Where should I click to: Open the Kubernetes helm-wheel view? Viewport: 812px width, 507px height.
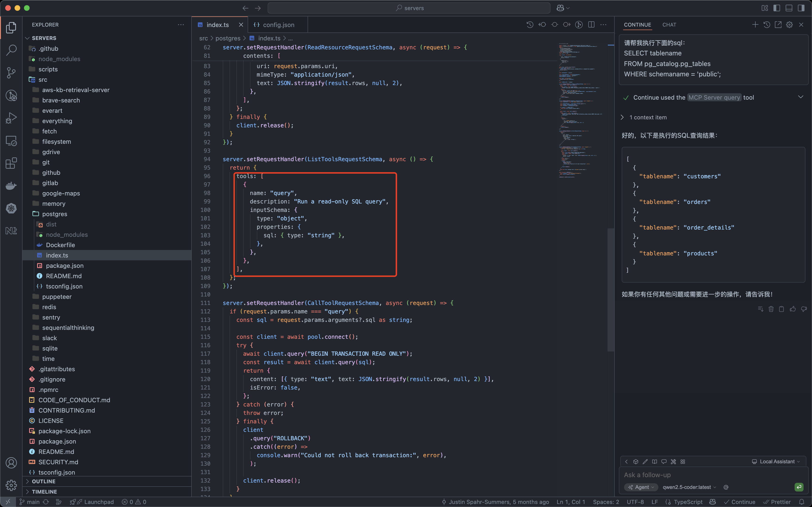tap(11, 208)
